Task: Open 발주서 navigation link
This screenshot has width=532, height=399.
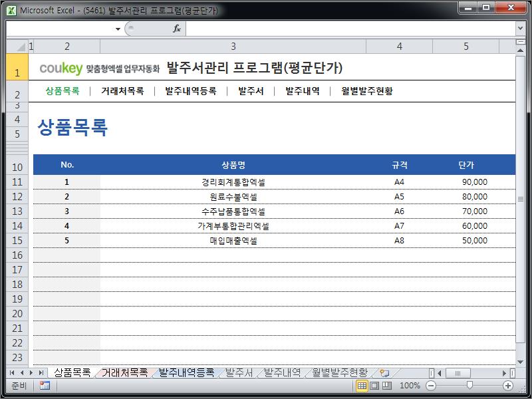Action: coord(251,91)
